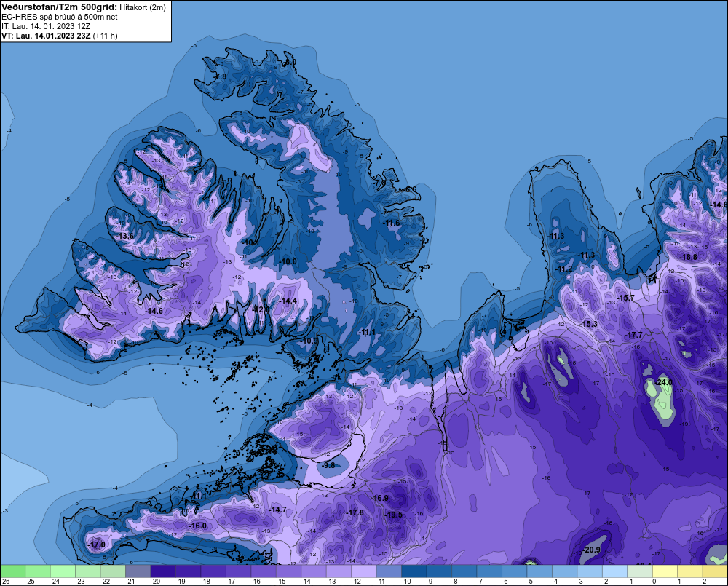Click the -13.6 temperature label
The width and height of the screenshot is (728, 586).
[x=124, y=237]
